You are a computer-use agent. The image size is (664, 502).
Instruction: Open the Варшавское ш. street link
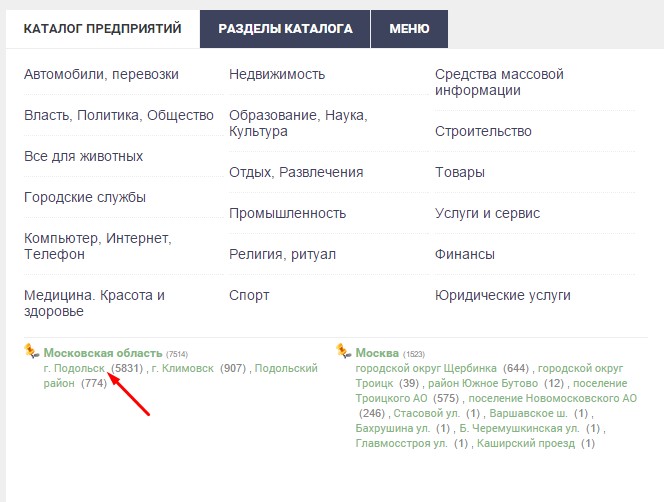point(531,413)
